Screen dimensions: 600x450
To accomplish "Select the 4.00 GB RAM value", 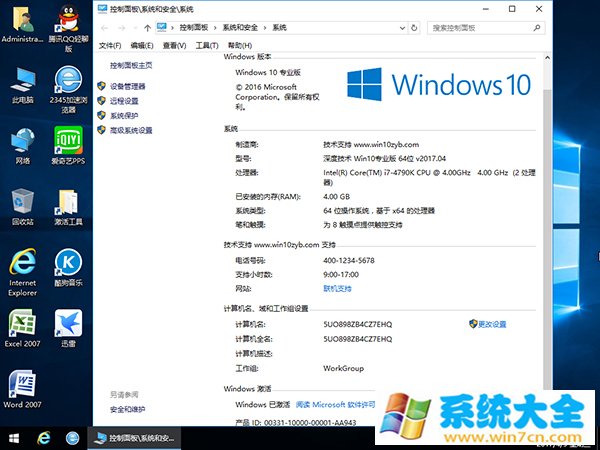I will click(336, 197).
